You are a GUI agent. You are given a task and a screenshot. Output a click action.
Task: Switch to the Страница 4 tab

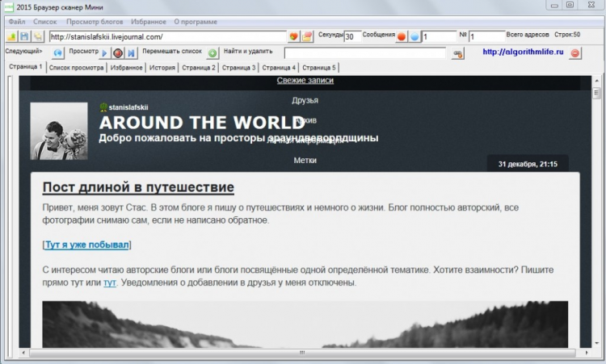[x=279, y=68]
